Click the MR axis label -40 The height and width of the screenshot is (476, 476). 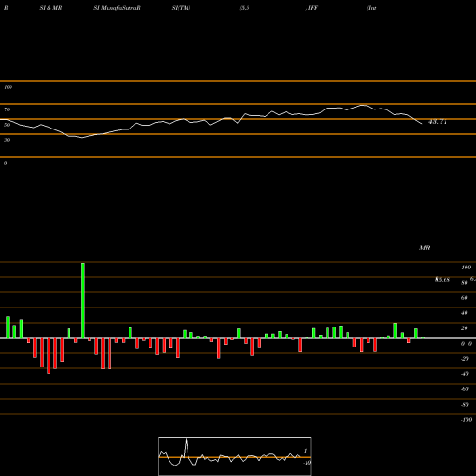pyautogui.click(x=465, y=374)
